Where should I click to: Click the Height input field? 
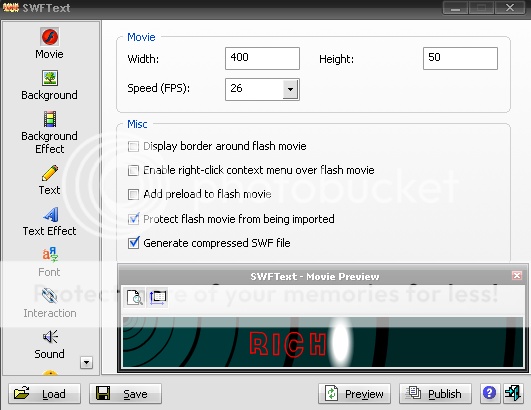click(x=460, y=58)
